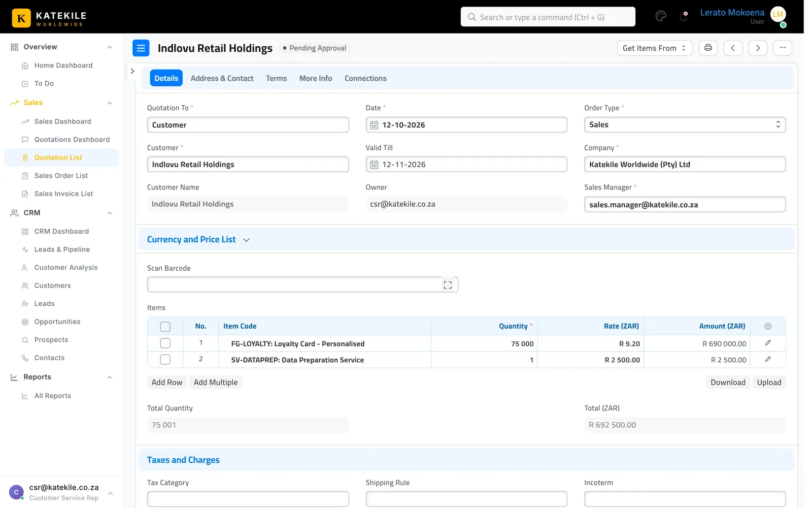
Task: Click the Pending Approval status label
Action: [x=315, y=48]
